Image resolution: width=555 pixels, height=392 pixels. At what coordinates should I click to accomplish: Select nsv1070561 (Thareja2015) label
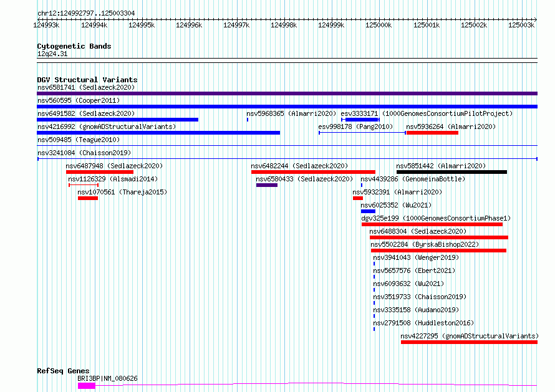[x=122, y=192]
